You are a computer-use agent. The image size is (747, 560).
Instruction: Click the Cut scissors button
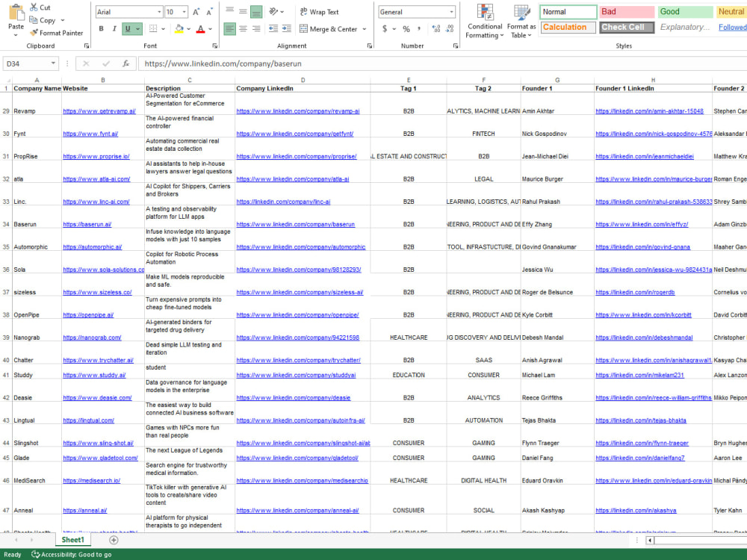[40, 7]
